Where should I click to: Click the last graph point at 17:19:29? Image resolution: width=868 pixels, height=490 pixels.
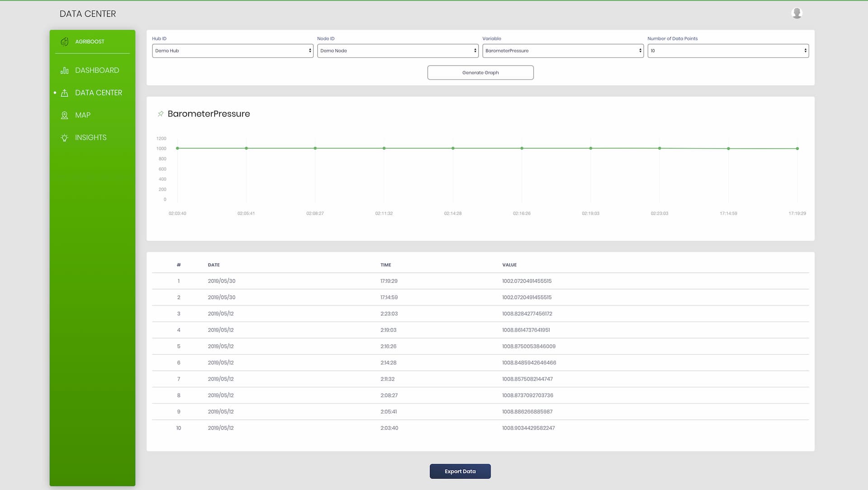click(x=797, y=149)
